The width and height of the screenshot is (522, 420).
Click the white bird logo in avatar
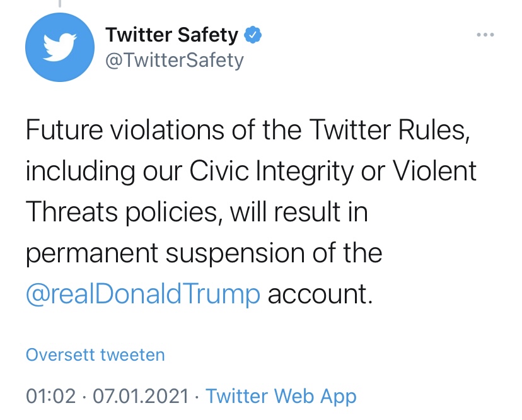point(58,49)
